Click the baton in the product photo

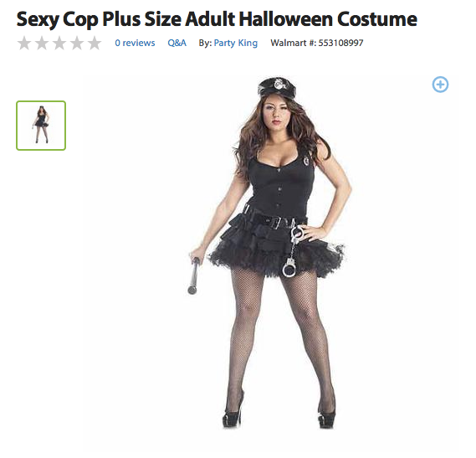pyautogui.click(x=194, y=275)
